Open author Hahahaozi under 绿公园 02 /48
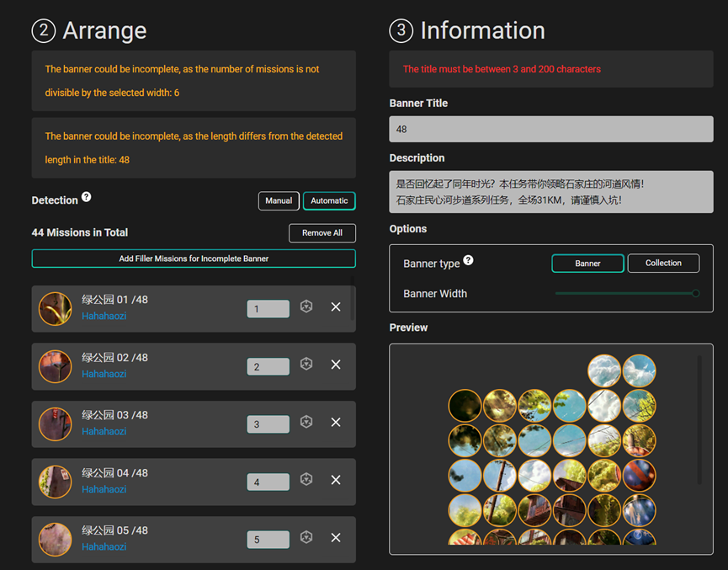Screen dimensions: 728x570 tap(104, 374)
